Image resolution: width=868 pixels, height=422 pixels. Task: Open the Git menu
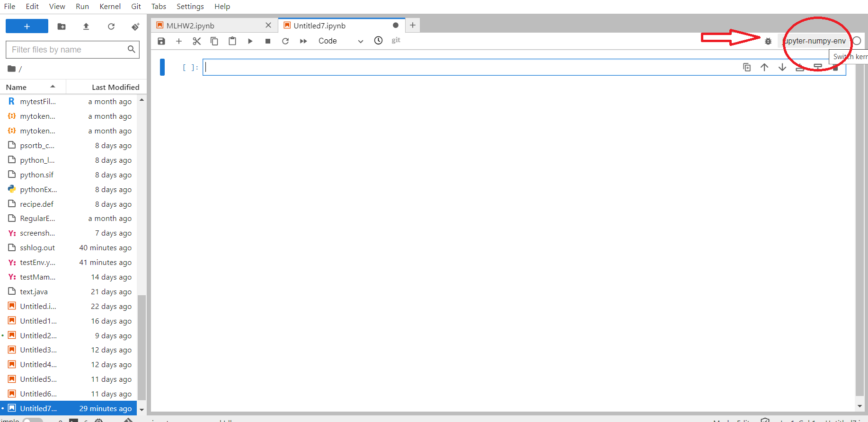(x=136, y=7)
